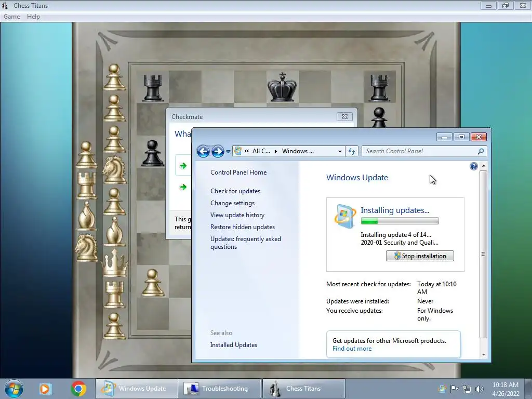Open Windows Update help icon

[x=474, y=166]
